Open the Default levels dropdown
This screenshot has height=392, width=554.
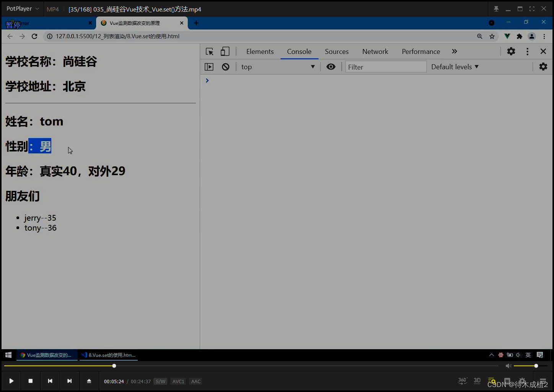[x=455, y=67]
